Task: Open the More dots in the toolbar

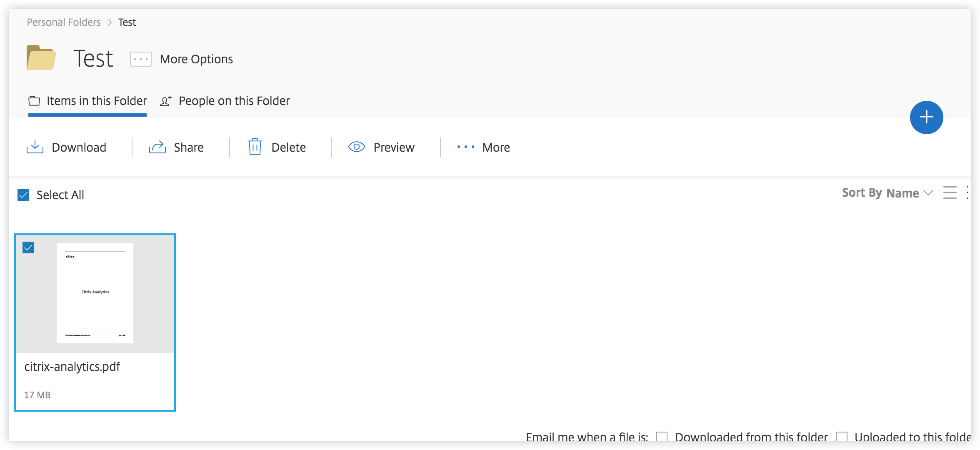Action: click(465, 147)
